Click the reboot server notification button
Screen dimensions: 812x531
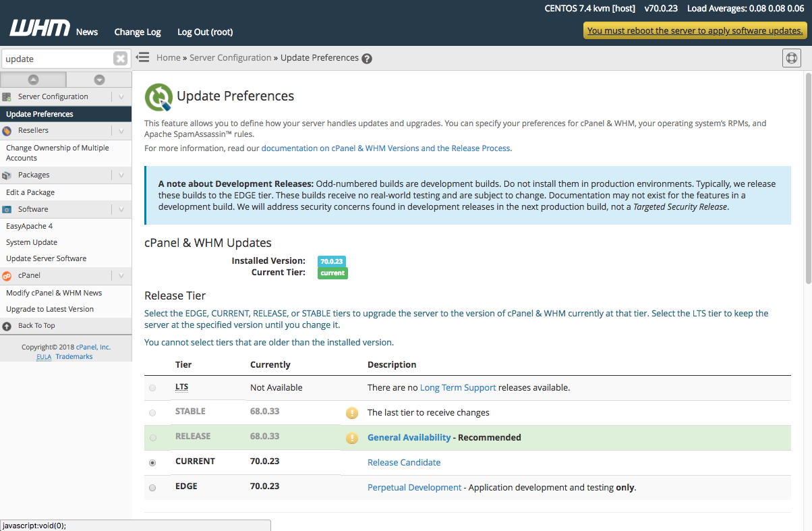pyautogui.click(x=695, y=30)
